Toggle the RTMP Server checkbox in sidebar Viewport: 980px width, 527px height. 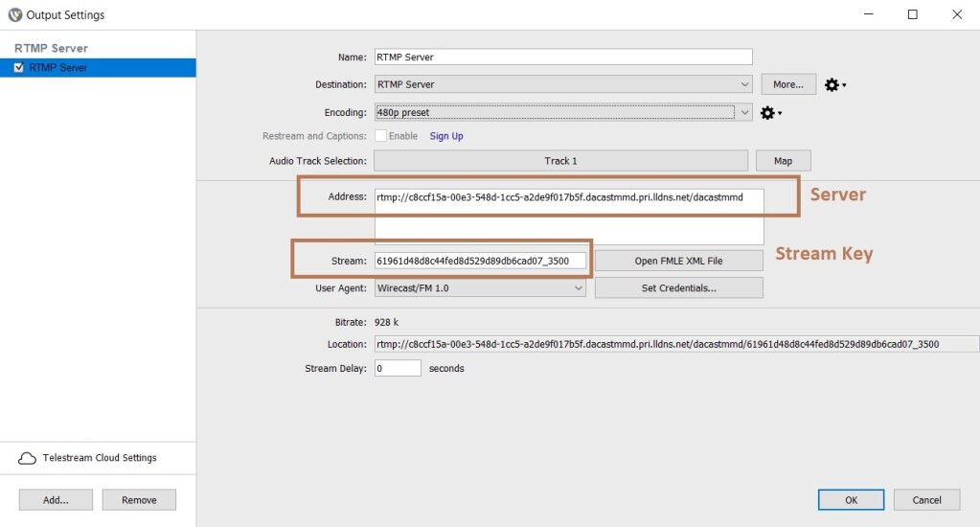(x=19, y=68)
